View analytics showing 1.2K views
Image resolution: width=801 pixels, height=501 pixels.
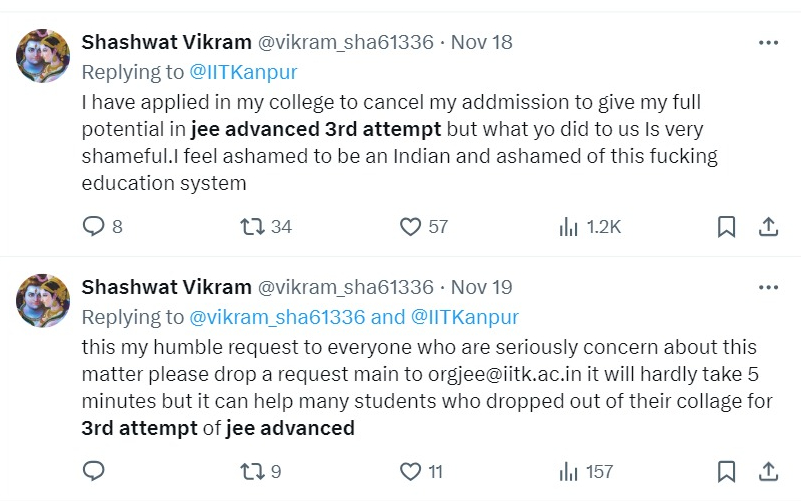pyautogui.click(x=569, y=227)
